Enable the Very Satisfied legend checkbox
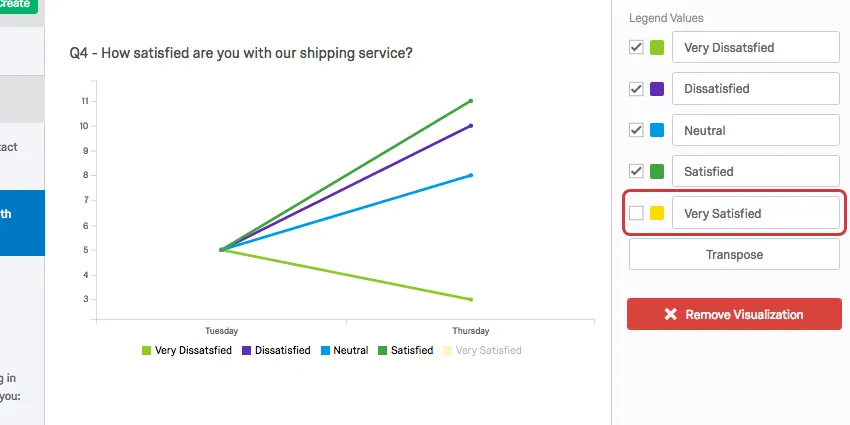 point(636,213)
